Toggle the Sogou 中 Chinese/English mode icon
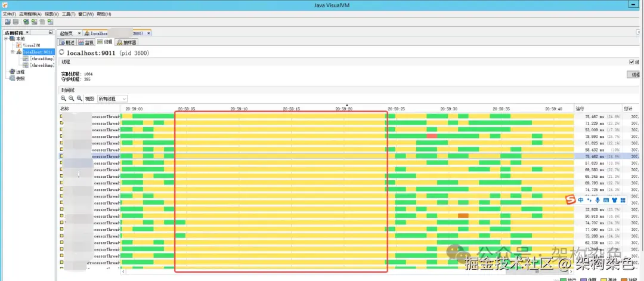This screenshot has height=281, width=644. 581,200
